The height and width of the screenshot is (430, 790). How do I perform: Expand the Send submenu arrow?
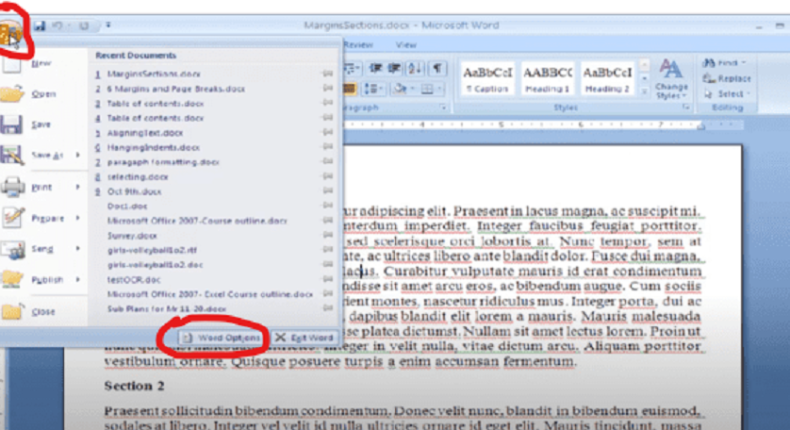point(78,249)
